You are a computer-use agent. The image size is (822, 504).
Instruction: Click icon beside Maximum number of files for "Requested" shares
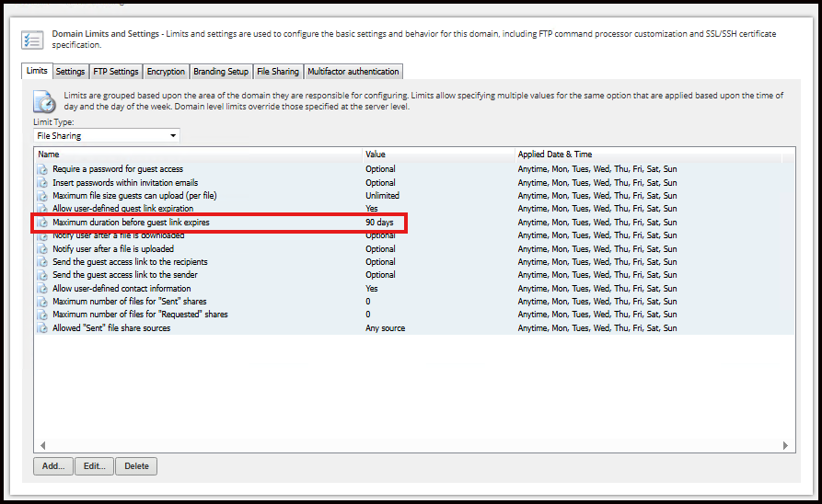pyautogui.click(x=42, y=315)
